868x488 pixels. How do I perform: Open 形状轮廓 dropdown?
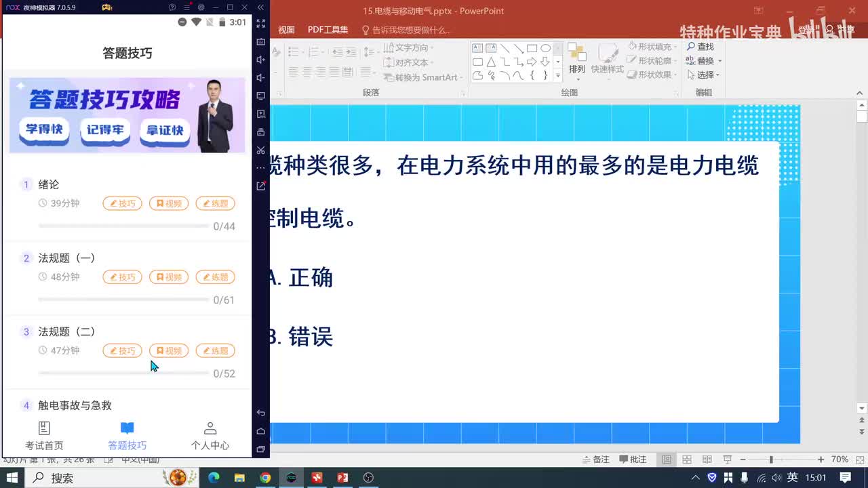[652, 61]
